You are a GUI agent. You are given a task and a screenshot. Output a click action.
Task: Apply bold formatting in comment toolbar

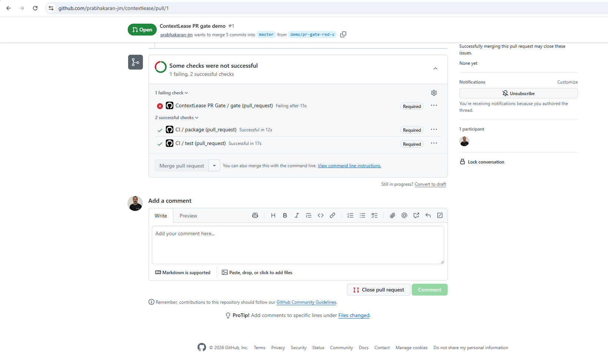click(285, 215)
